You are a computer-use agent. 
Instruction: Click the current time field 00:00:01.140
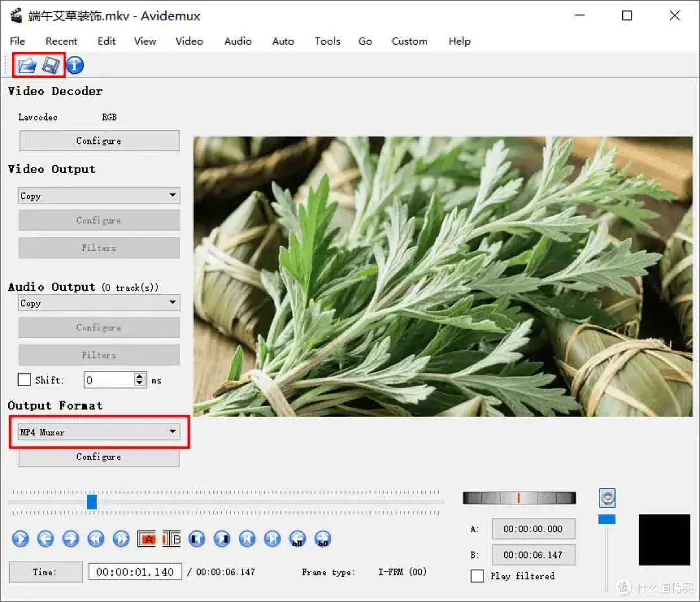[135, 572]
